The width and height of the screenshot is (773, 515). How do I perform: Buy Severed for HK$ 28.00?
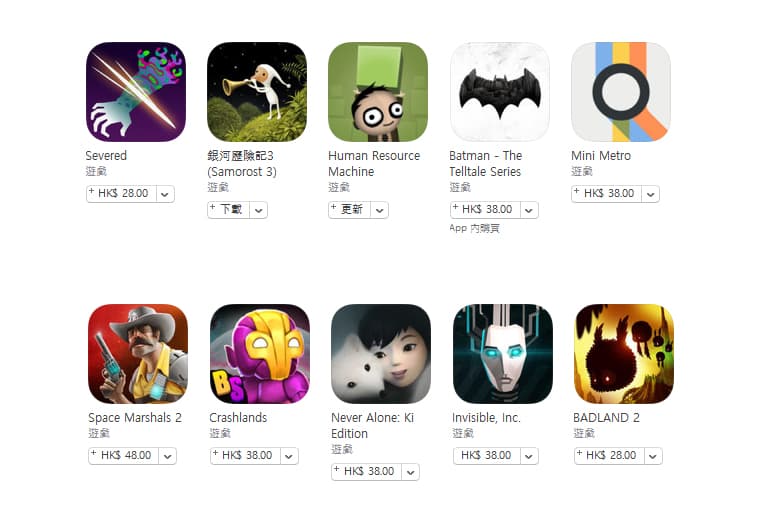(x=121, y=194)
